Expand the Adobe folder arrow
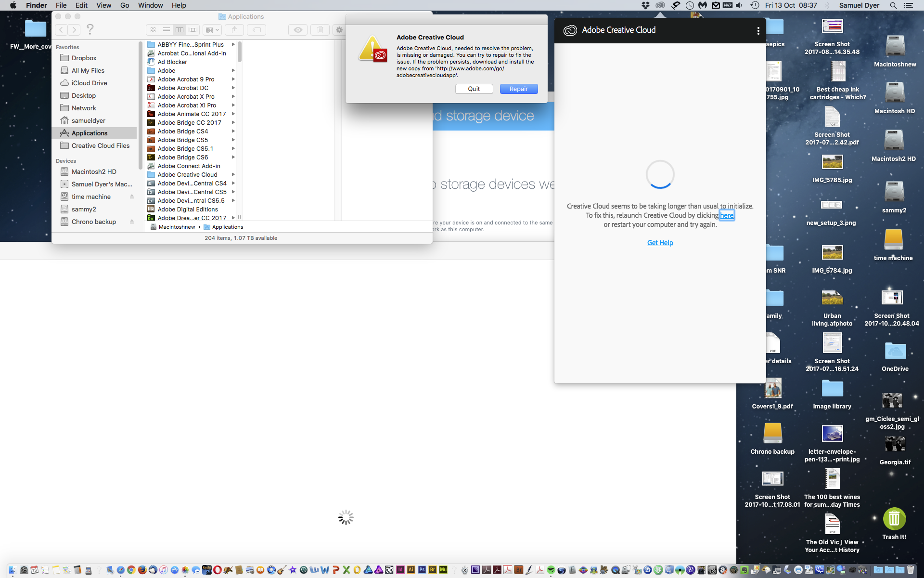Screen dimensions: 924x578 (233, 70)
